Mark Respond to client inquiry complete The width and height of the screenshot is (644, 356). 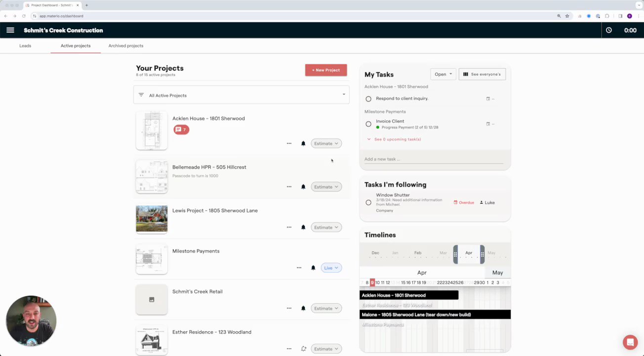click(x=368, y=99)
